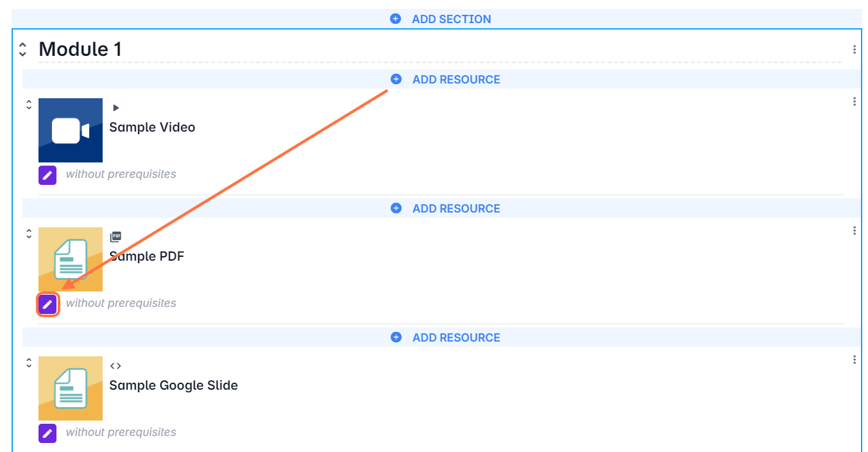Open the three-dot menu for Sample Google Slide

coord(855,360)
